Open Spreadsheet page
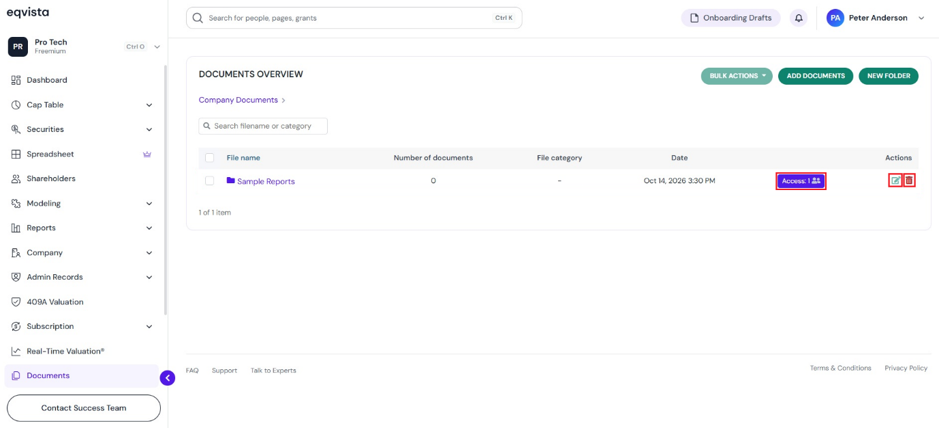Image resolution: width=939 pixels, height=428 pixels. tap(50, 154)
